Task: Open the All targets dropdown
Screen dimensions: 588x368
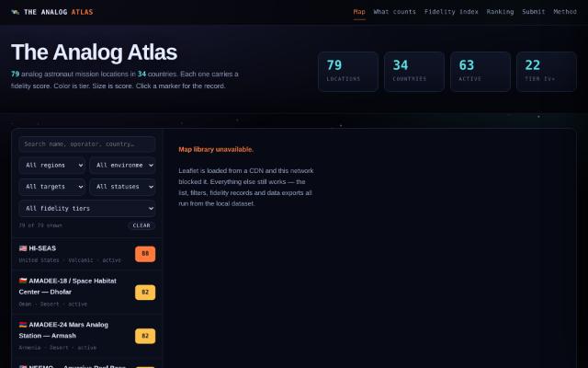Action: tap(51, 187)
